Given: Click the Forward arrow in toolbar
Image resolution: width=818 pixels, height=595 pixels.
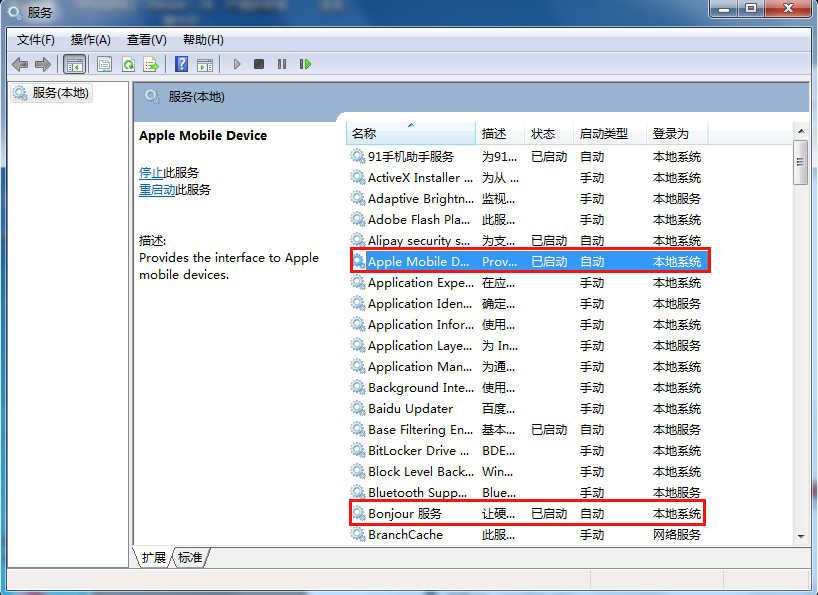Looking at the screenshot, I should pos(42,64).
